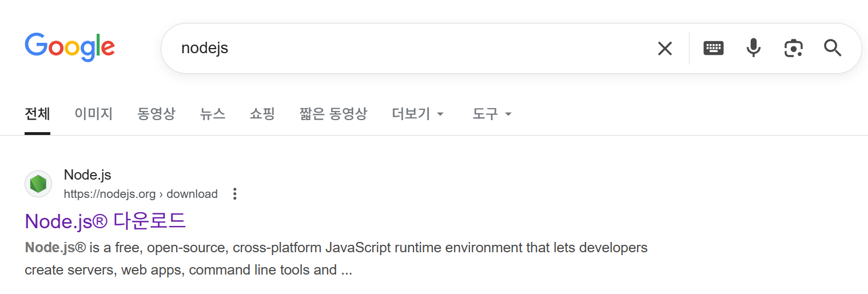Expand the 더보기 dropdown

point(417,114)
